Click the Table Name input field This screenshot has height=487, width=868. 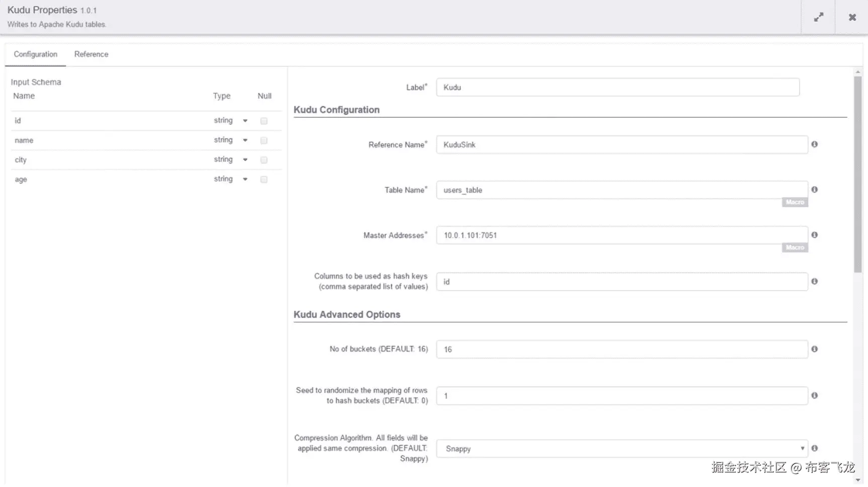(x=622, y=190)
